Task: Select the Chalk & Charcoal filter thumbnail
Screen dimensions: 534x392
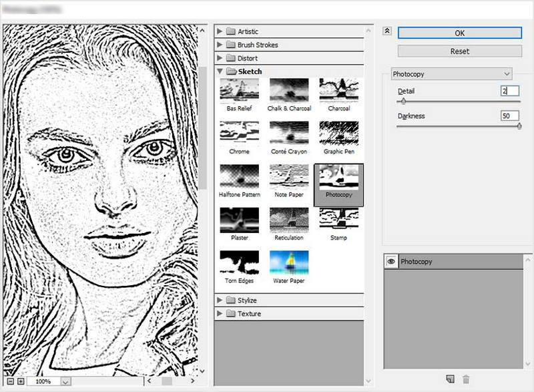Action: point(289,91)
